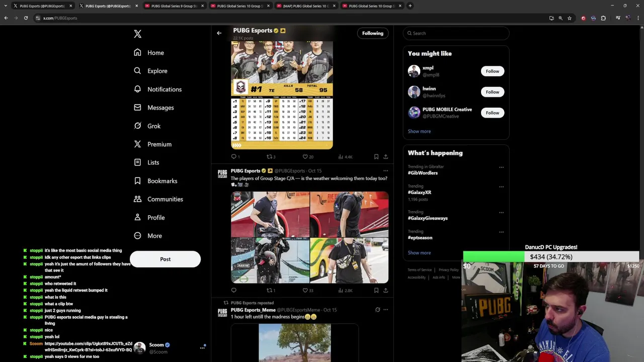The height and width of the screenshot is (362, 644).
Task: Open options menu for #GibWordlers trend
Action: [501, 167]
